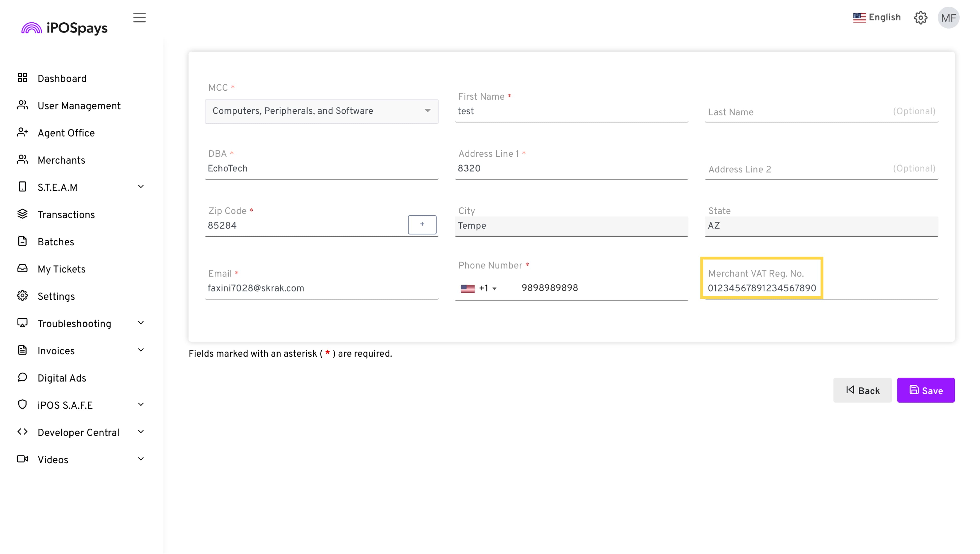Viewport: 980px width, 554px height.
Task: Click the My Tickets inbox icon
Action: point(22,268)
